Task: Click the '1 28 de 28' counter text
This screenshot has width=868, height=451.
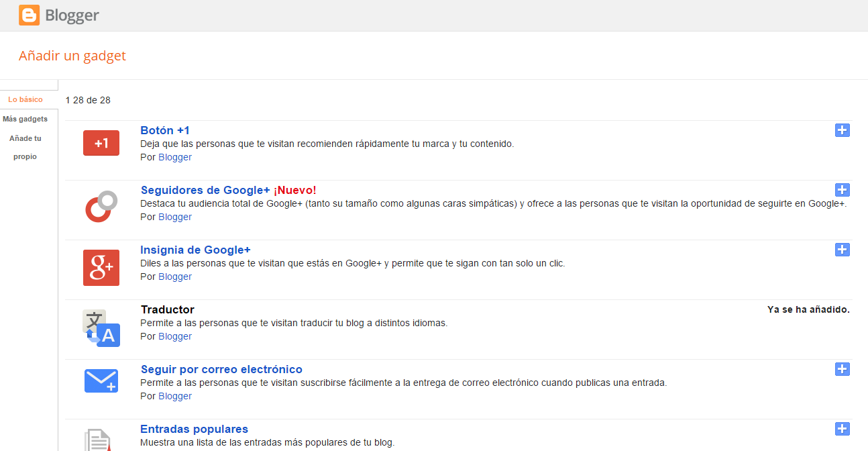Action: click(88, 100)
